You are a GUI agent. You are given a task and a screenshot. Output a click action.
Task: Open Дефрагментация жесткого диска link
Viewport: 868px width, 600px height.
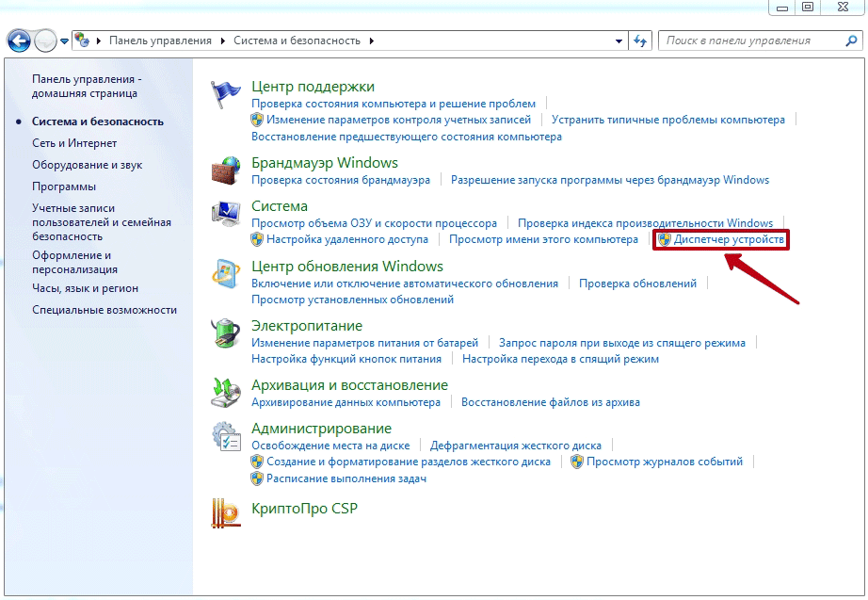515,446
